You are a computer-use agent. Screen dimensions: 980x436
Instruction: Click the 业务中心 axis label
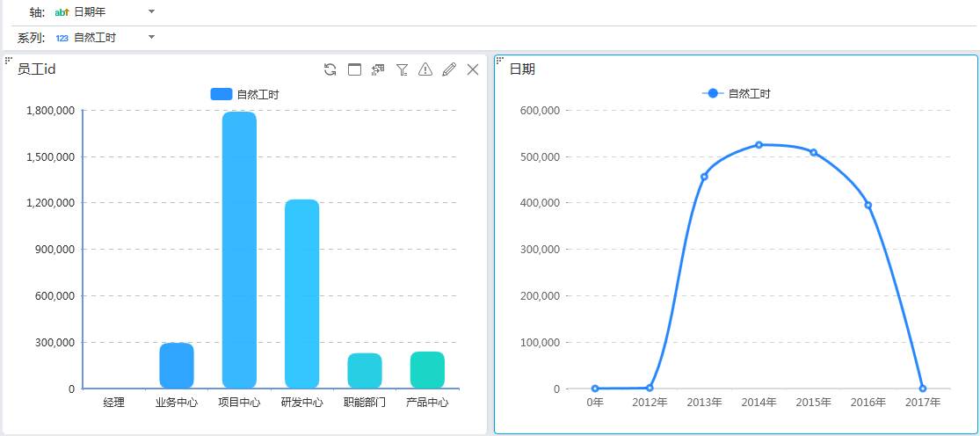click(x=177, y=403)
